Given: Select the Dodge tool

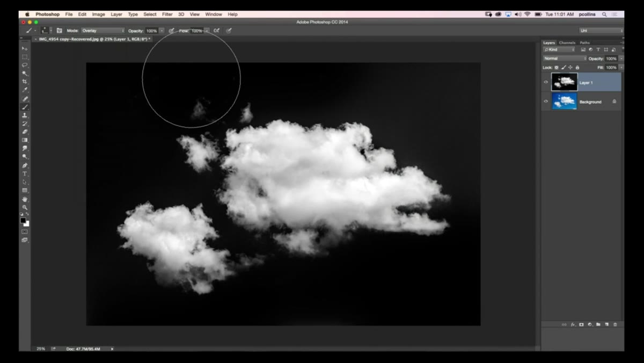Looking at the screenshot, I should click(25, 156).
